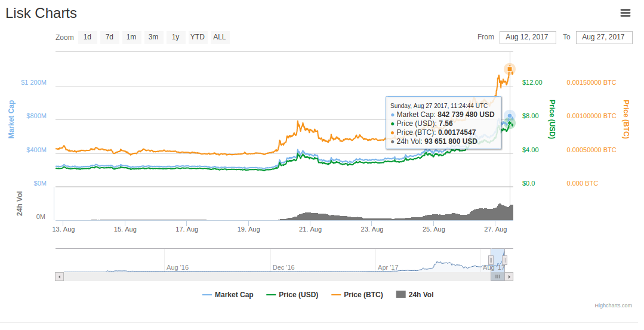
Task: Click the 13. Aug x-axis label
Action: click(x=63, y=229)
